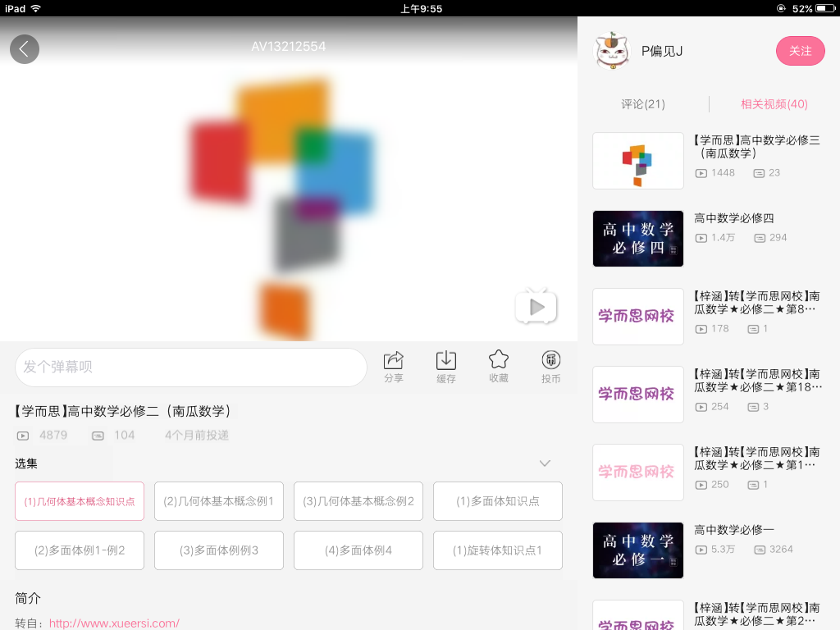840x630 pixels.
Task: Tap play count icon beside 178
Action: click(701, 329)
